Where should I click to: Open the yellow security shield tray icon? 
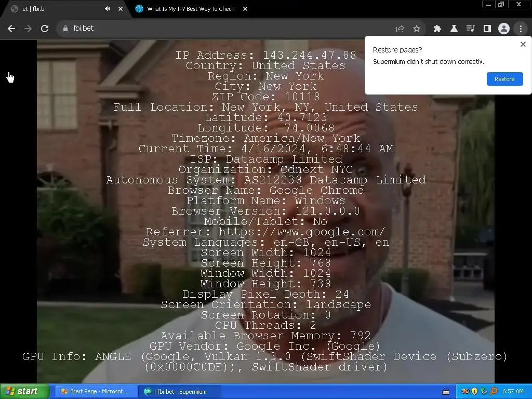click(475, 392)
